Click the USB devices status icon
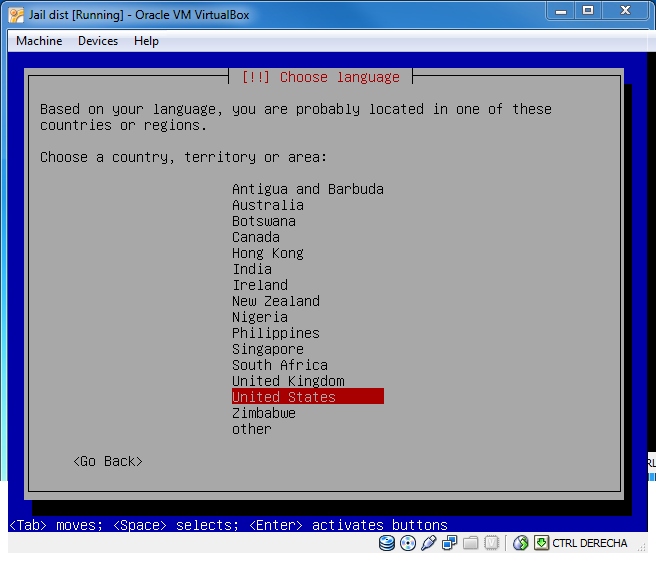 pos(429,543)
